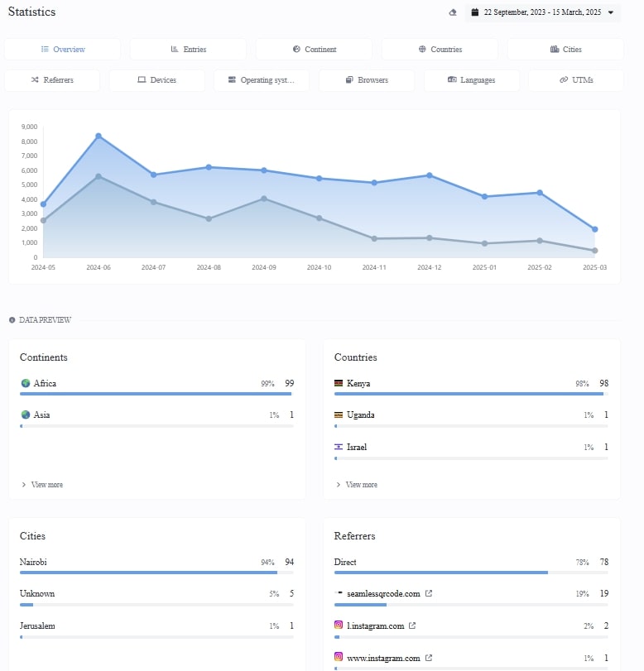
Task: Select the Operating systems tab
Action: point(262,80)
